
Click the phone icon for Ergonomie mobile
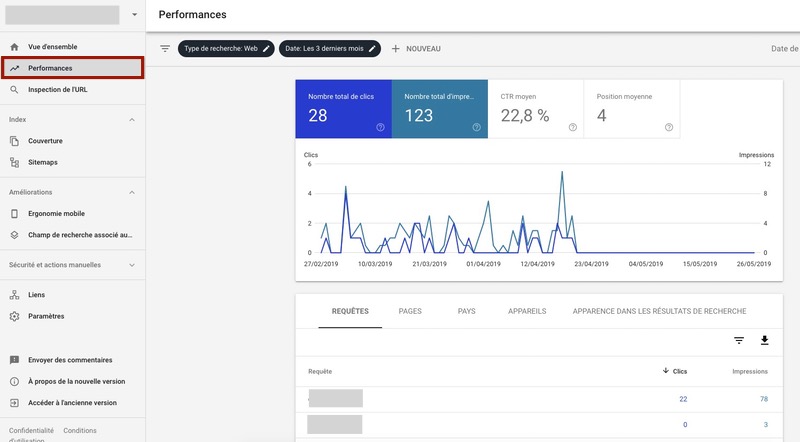(14, 214)
